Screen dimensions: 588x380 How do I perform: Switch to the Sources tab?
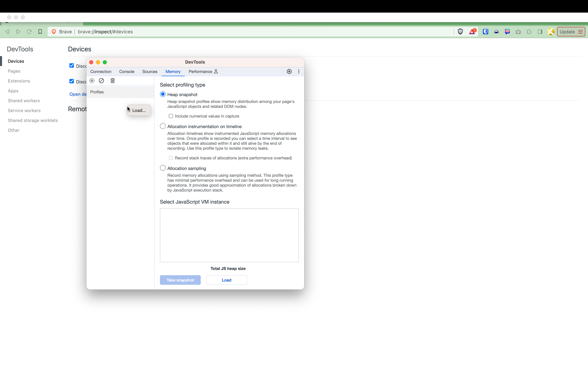pos(150,72)
